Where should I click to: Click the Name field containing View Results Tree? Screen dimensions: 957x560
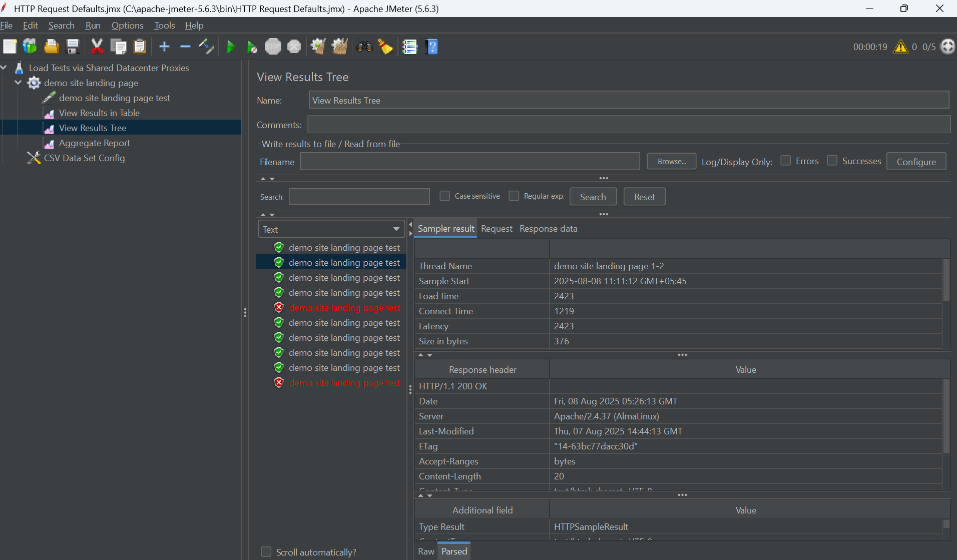click(x=629, y=100)
